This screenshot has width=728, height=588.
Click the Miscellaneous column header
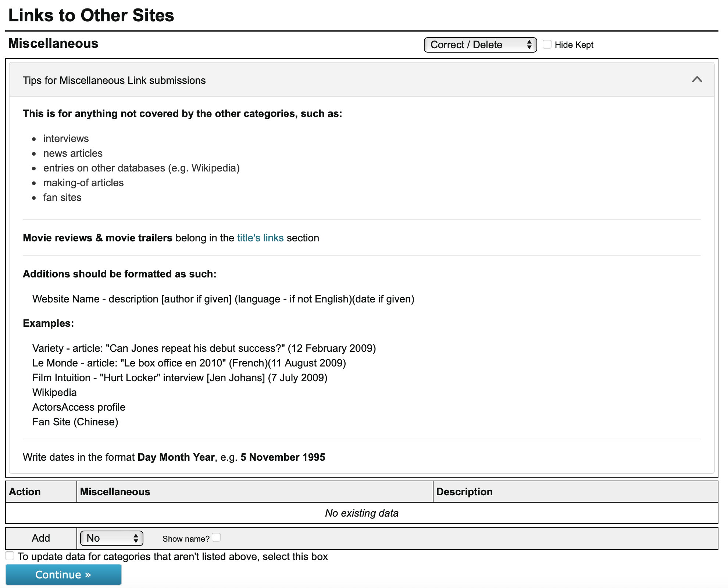[115, 492]
